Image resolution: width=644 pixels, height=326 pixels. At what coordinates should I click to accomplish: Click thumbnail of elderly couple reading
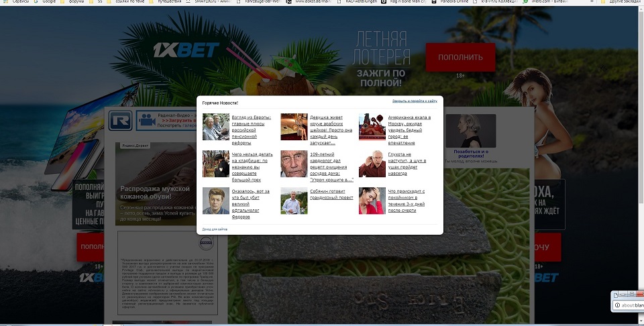coord(216,127)
